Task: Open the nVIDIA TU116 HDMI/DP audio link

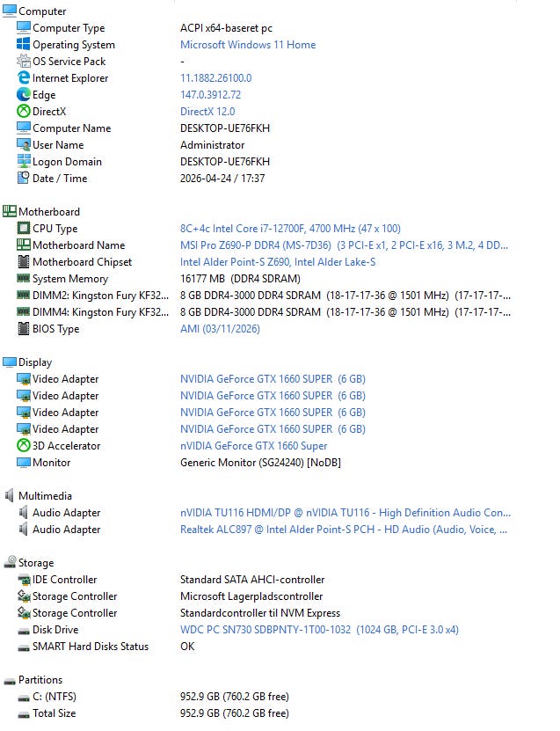Action: click(345, 512)
